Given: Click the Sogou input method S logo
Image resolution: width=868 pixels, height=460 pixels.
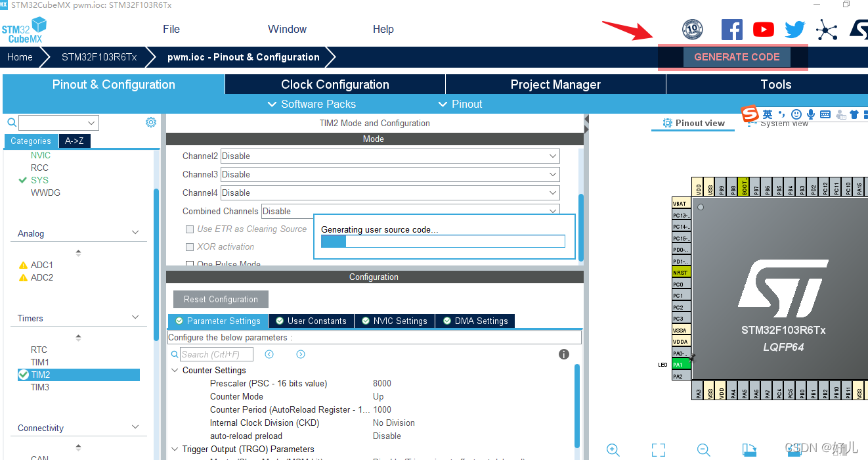Looking at the screenshot, I should point(750,114).
